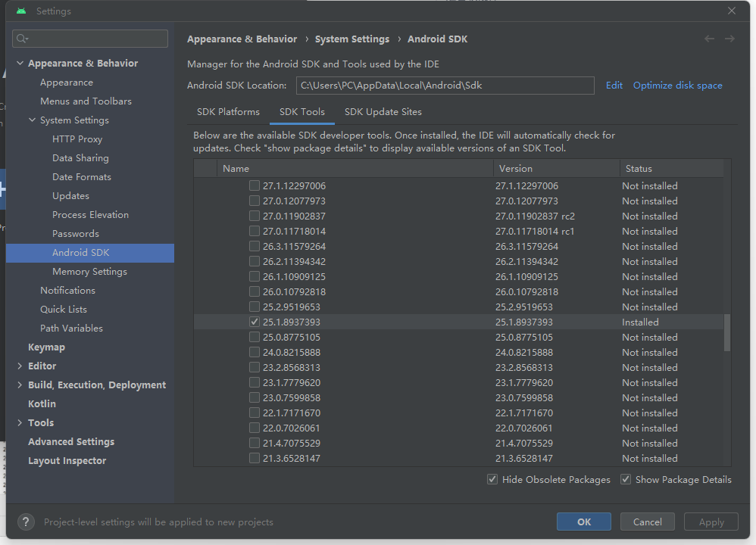Select version cell 27.0.11902837 rc2
Image resolution: width=756 pixels, height=545 pixels.
pyautogui.click(x=535, y=216)
